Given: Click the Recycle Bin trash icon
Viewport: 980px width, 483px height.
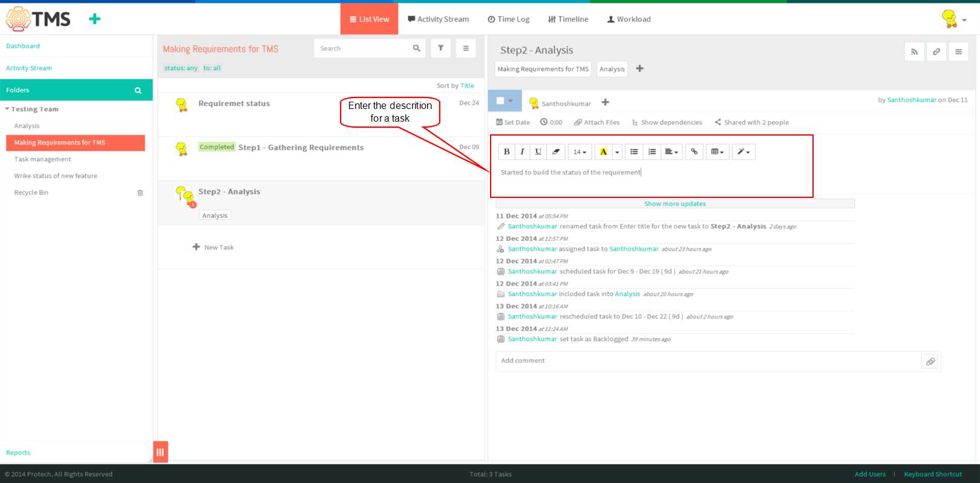Looking at the screenshot, I should tap(140, 193).
